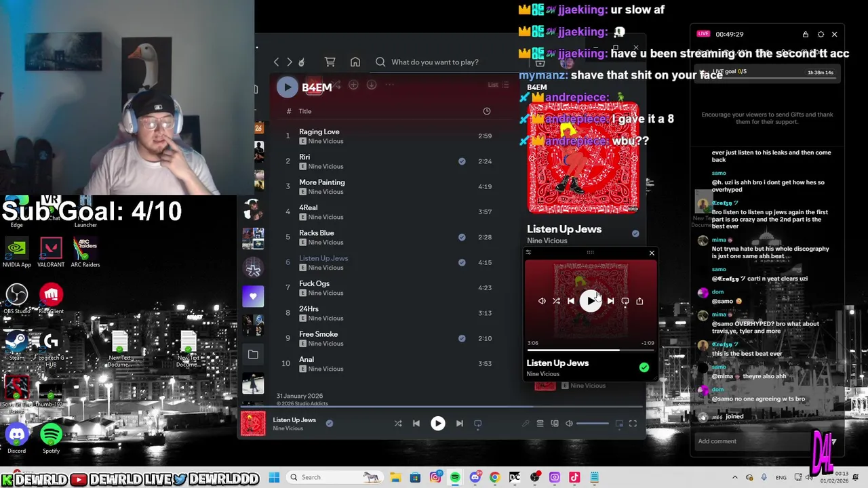Click the miniplayer progress bar
Image resolution: width=868 pixels, height=488 pixels.
coord(590,350)
